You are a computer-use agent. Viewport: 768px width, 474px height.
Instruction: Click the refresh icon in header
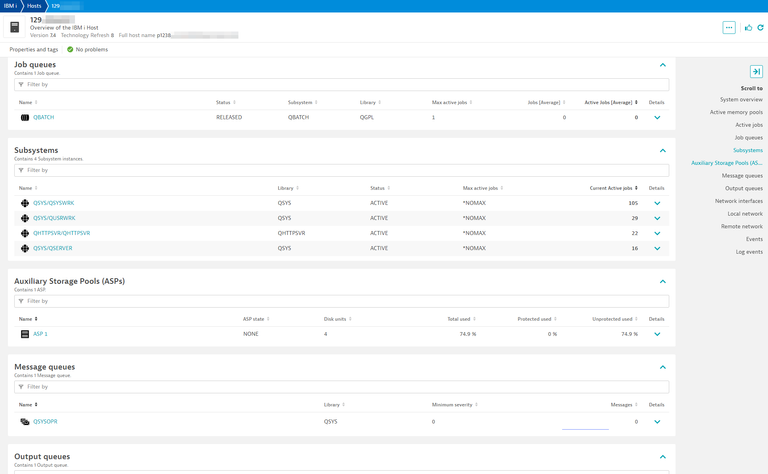coord(761,27)
